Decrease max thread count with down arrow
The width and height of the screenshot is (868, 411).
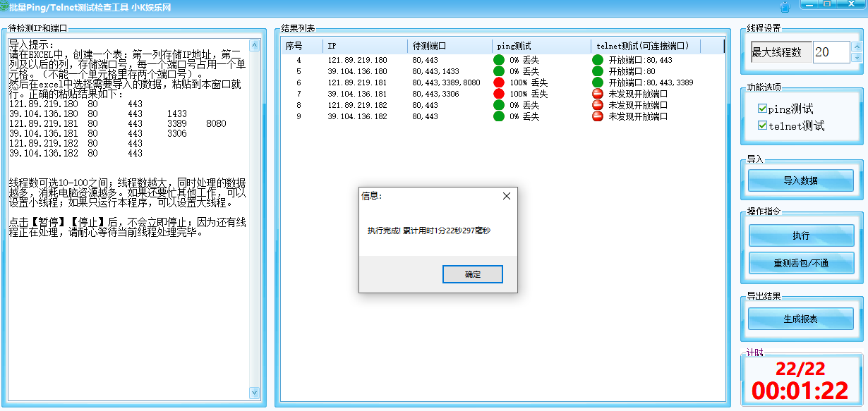point(857,57)
